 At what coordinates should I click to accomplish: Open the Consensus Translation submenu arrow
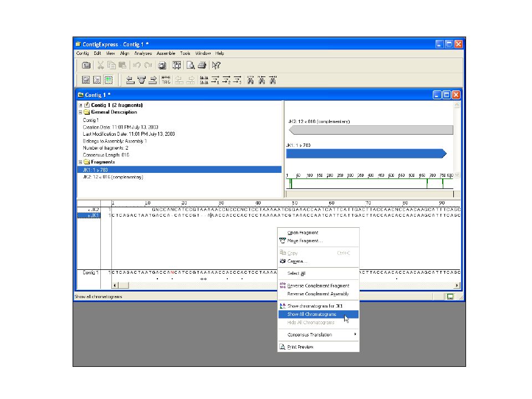click(355, 335)
